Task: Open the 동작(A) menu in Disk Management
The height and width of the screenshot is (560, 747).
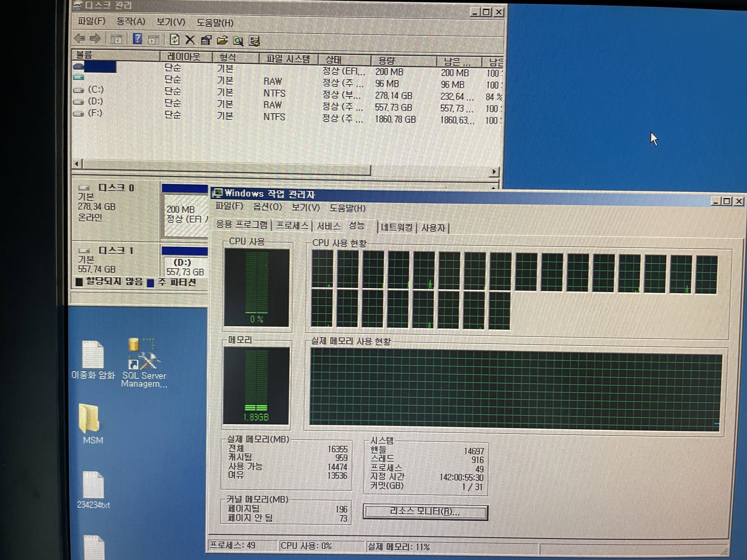Action: tap(131, 21)
